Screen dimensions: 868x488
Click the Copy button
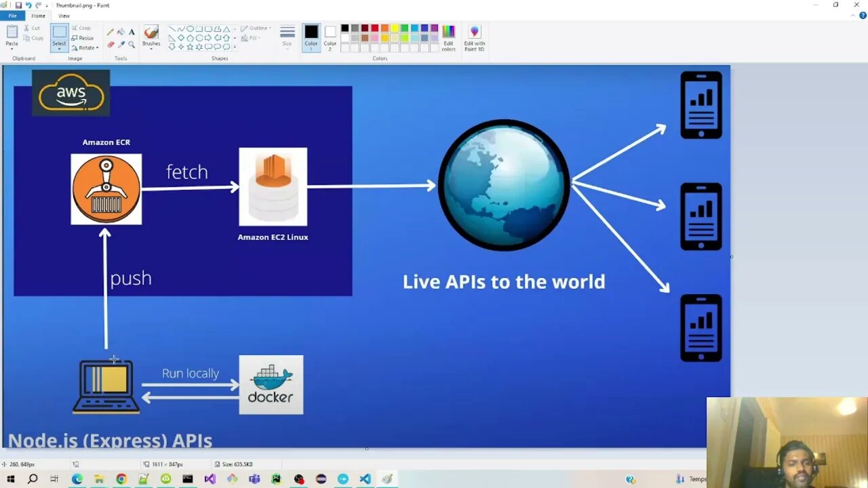point(33,38)
